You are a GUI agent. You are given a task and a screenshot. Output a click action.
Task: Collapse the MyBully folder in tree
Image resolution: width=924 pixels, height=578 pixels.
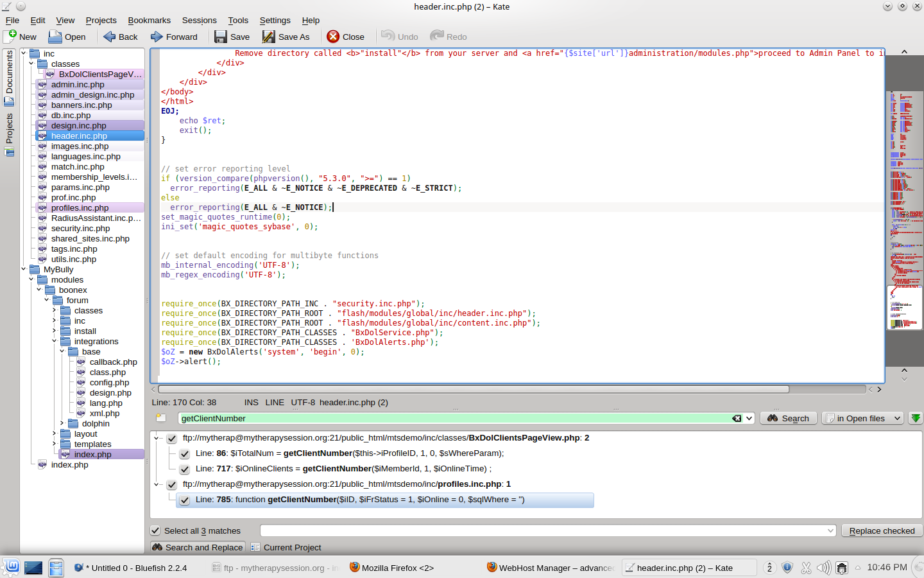tap(24, 270)
